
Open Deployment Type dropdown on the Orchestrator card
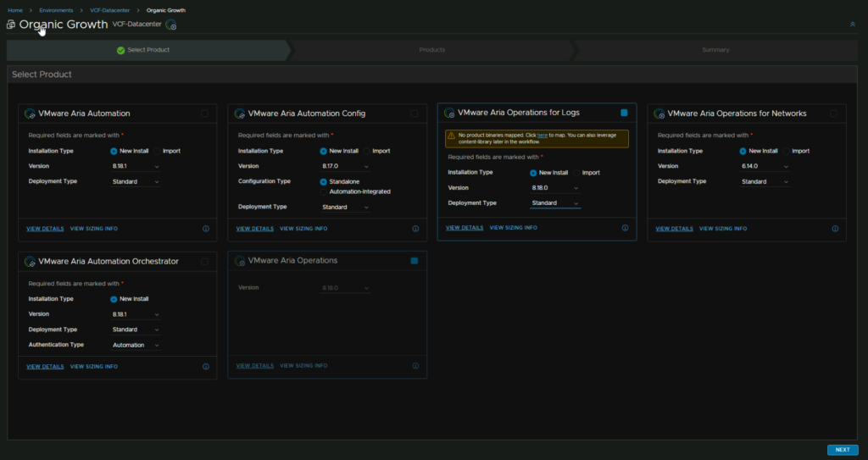136,330
